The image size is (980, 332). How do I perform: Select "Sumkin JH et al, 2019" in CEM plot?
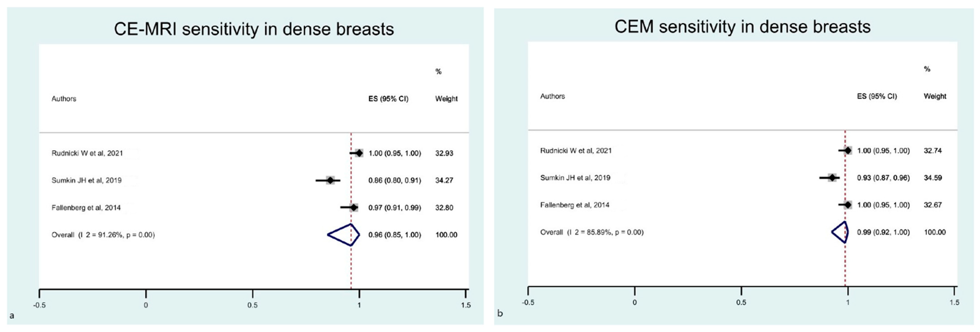[575, 178]
